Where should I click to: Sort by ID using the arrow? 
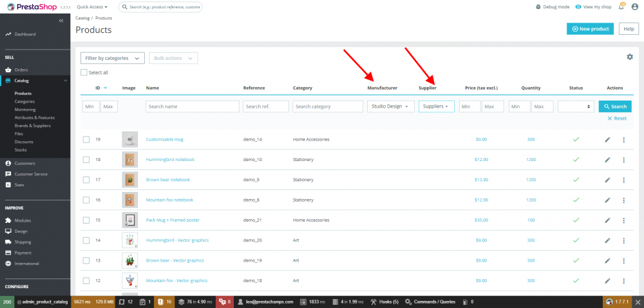pos(106,88)
